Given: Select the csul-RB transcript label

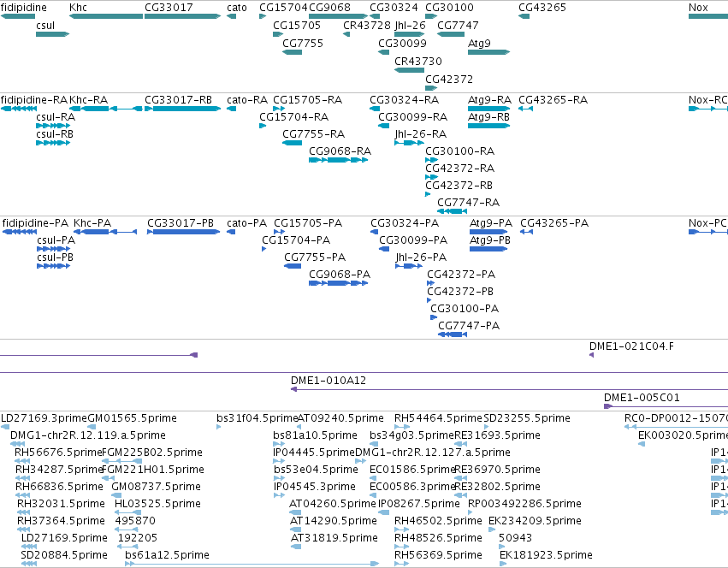Looking at the screenshot, I should click(x=55, y=134).
